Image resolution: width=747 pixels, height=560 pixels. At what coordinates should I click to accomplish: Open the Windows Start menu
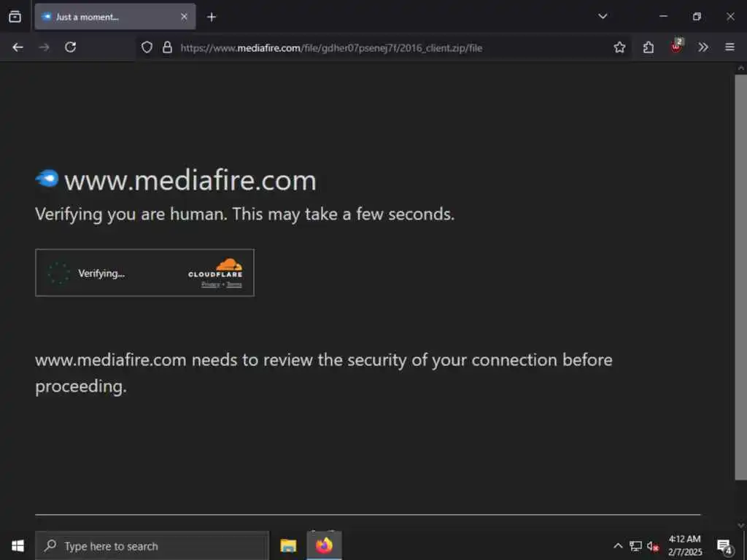(18, 545)
